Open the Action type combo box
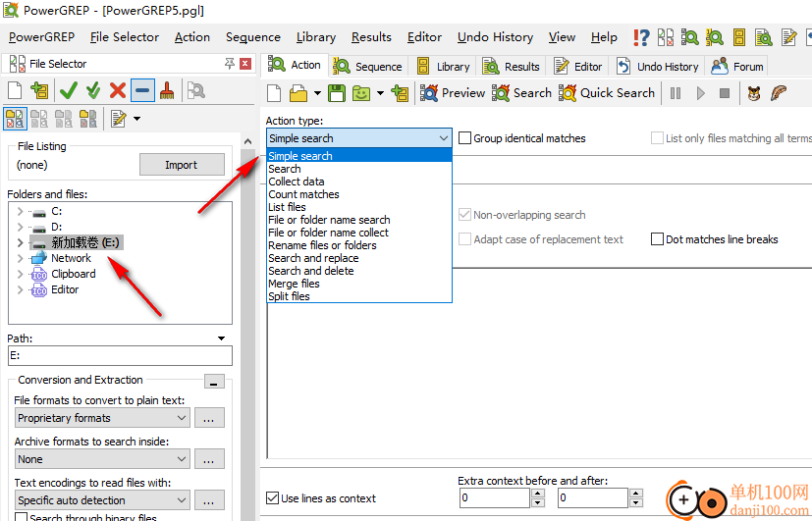 (x=359, y=138)
